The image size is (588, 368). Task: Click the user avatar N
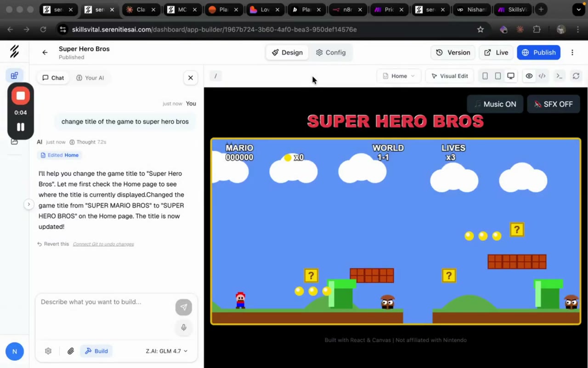coord(15,352)
